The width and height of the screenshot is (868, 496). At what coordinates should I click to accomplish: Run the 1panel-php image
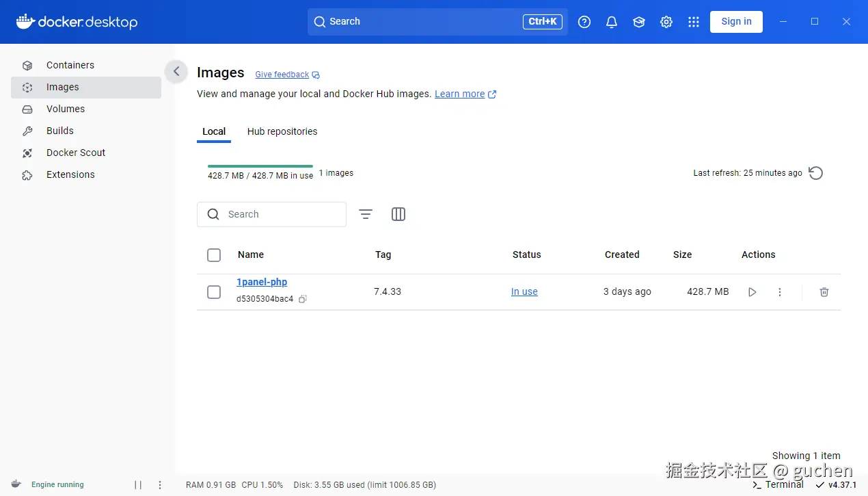point(752,292)
